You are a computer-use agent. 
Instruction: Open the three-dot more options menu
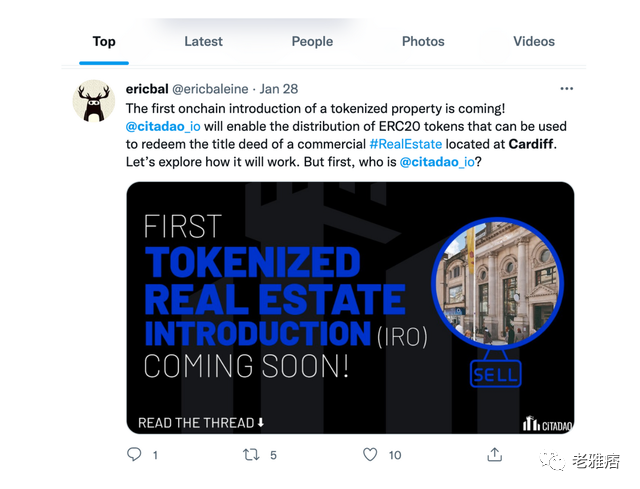tap(567, 89)
